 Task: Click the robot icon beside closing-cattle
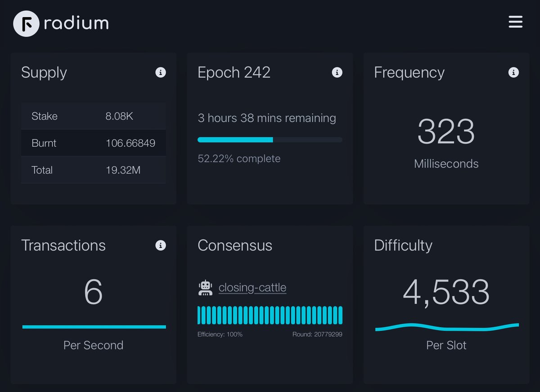(x=205, y=288)
